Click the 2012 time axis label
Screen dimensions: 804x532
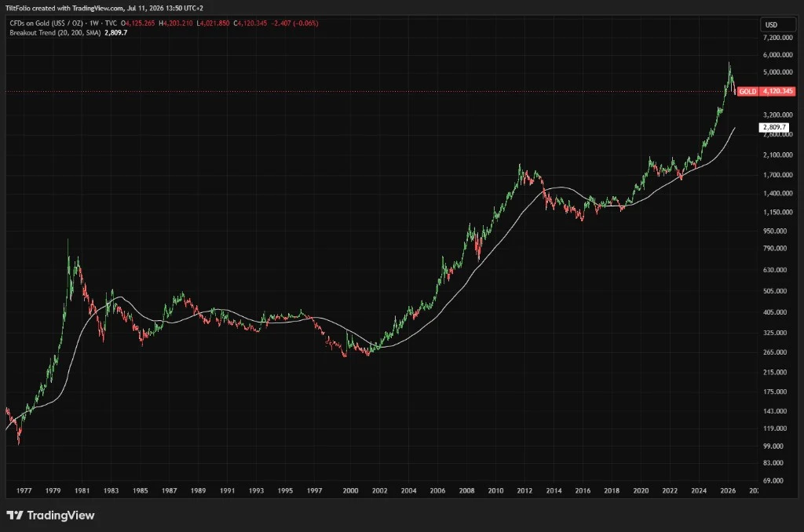tap(524, 490)
